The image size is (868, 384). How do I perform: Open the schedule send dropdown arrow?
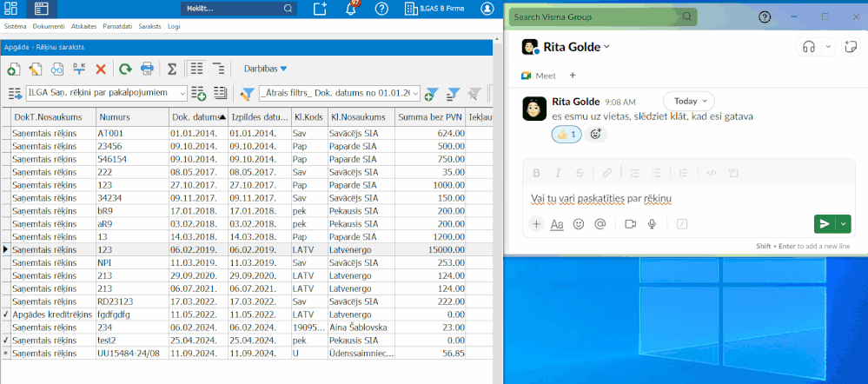843,224
